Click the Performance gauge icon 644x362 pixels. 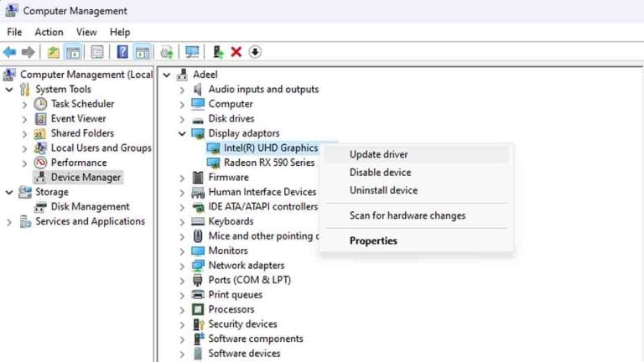coord(40,163)
